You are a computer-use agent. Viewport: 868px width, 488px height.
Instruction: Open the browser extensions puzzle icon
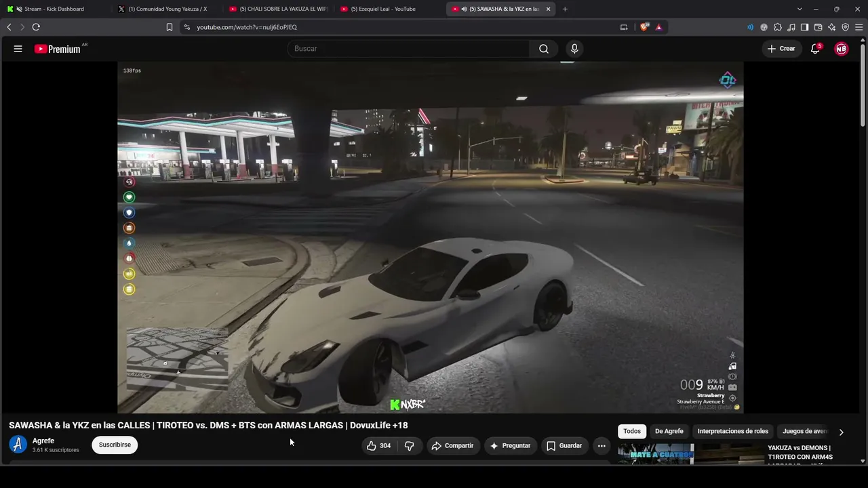pyautogui.click(x=778, y=27)
